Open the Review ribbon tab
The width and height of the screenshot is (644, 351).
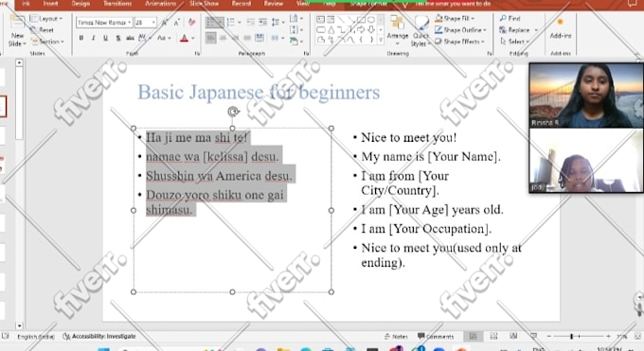pos(273,4)
